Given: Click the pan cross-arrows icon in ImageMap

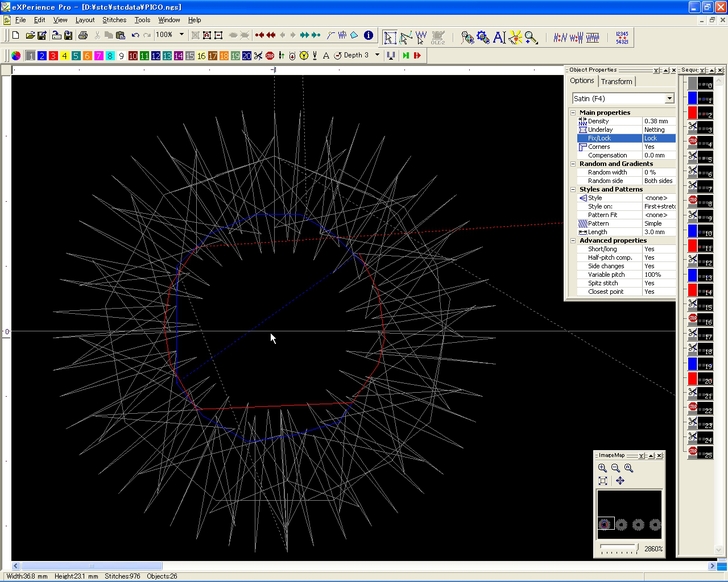Looking at the screenshot, I should click(620, 481).
